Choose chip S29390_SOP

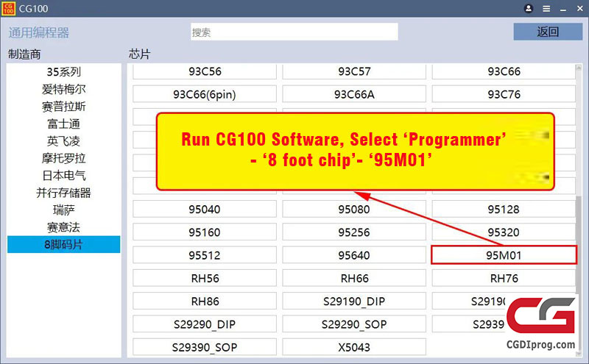(205, 347)
